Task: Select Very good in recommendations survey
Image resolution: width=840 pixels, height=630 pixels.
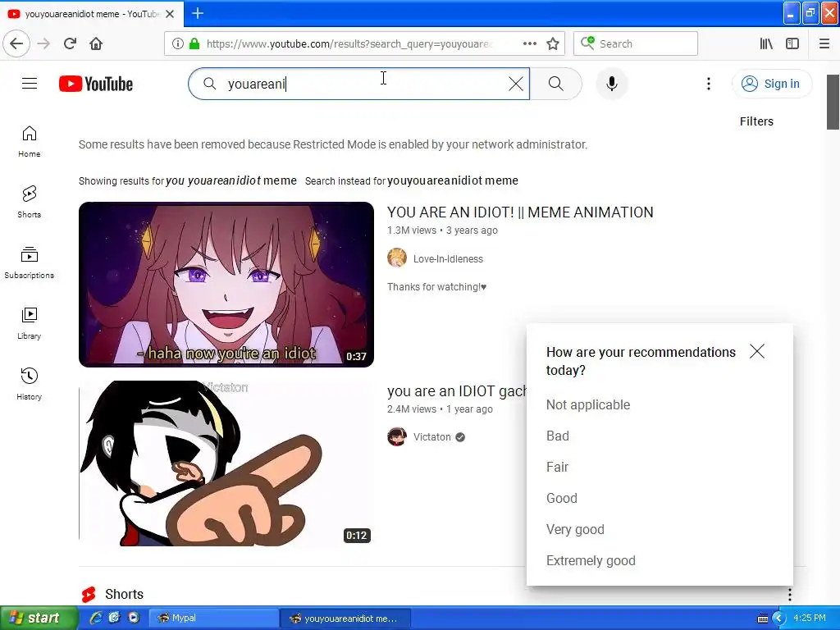Action: point(575,529)
